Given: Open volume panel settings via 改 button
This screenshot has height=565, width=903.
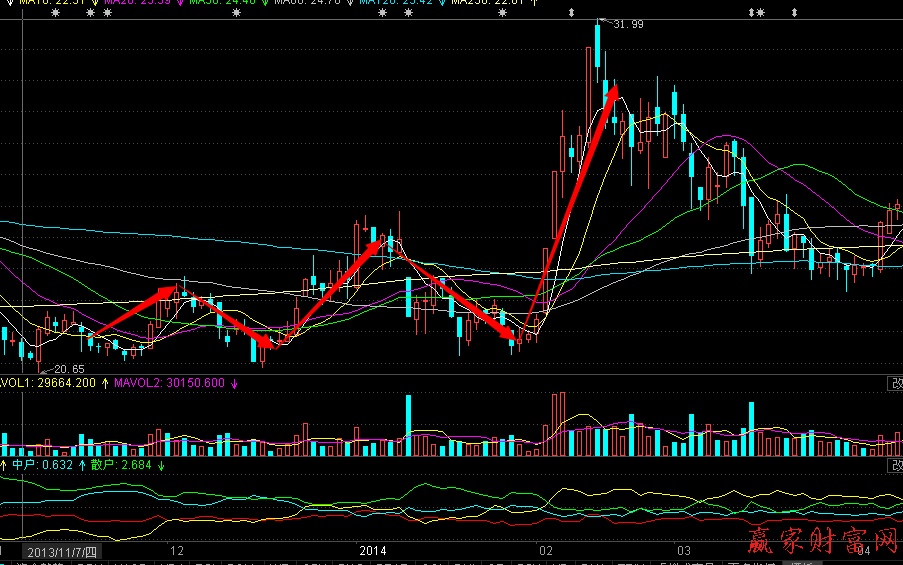Looking at the screenshot, I should 896,383.
